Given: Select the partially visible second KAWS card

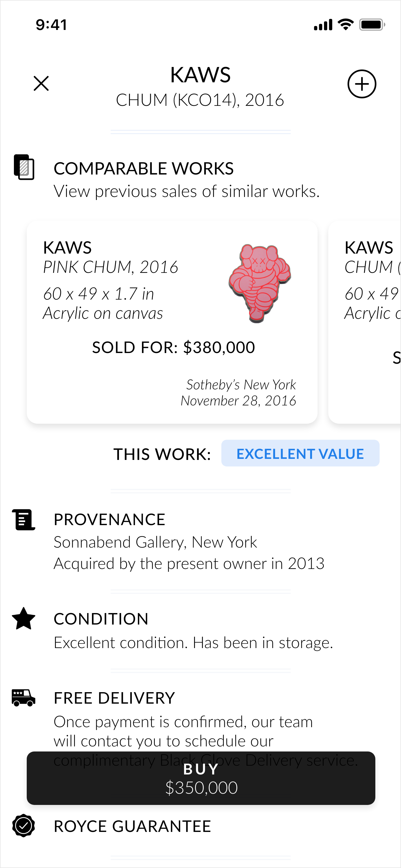Looking at the screenshot, I should pos(365,322).
